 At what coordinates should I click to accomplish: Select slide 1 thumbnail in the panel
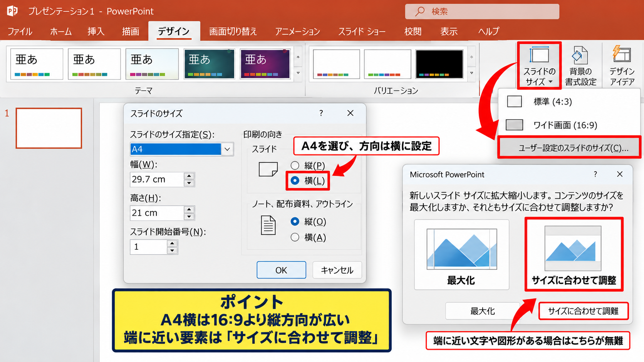(x=49, y=128)
